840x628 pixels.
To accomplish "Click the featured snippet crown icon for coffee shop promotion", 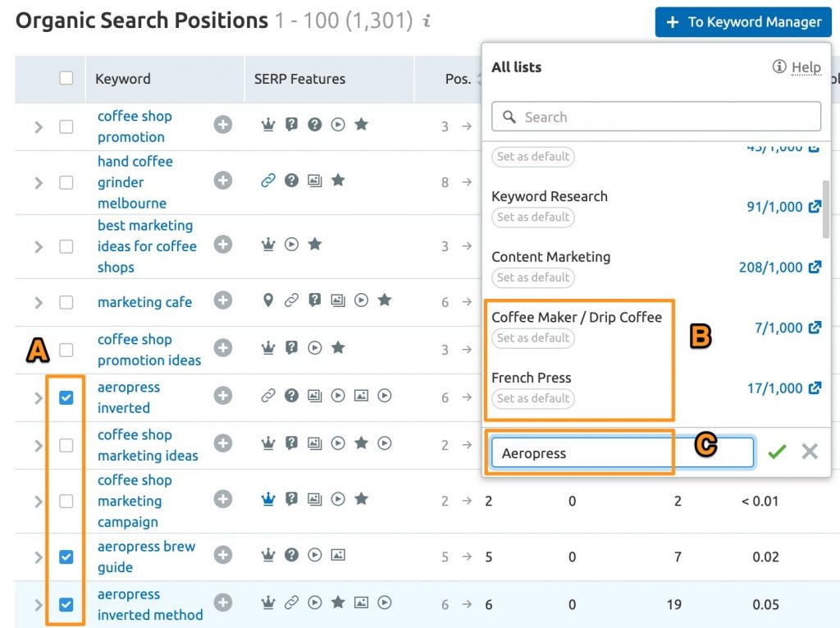I will 267,124.
